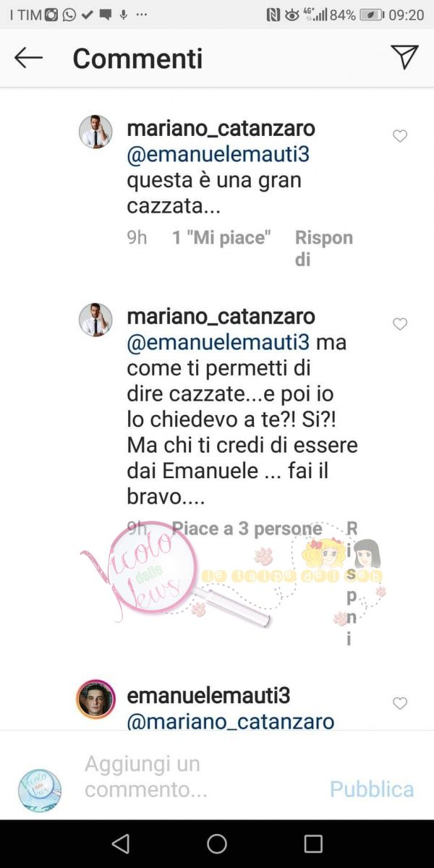The image size is (434, 868).
Task: Tap Android back navigation triangle
Action: [x=121, y=843]
